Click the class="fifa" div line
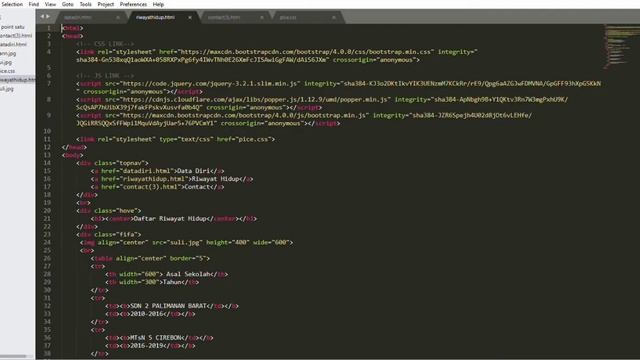 click(109, 235)
